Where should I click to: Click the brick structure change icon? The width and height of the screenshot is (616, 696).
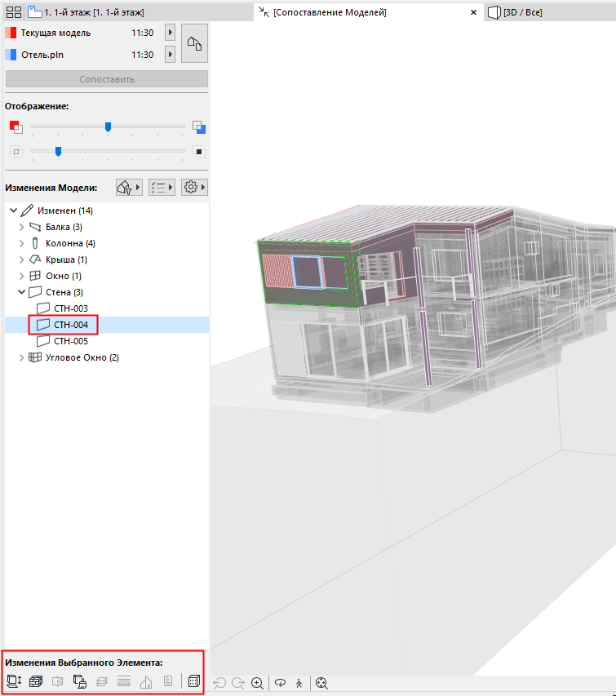point(36,681)
